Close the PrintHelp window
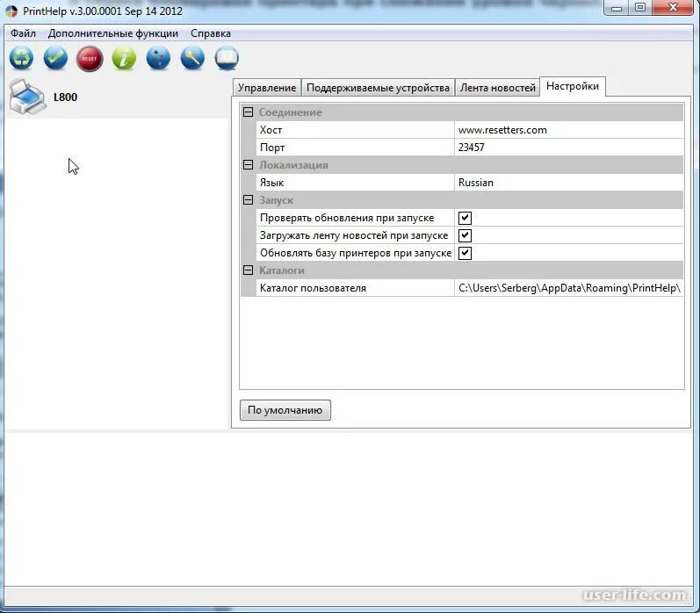The height and width of the screenshot is (613, 700). (x=674, y=8)
